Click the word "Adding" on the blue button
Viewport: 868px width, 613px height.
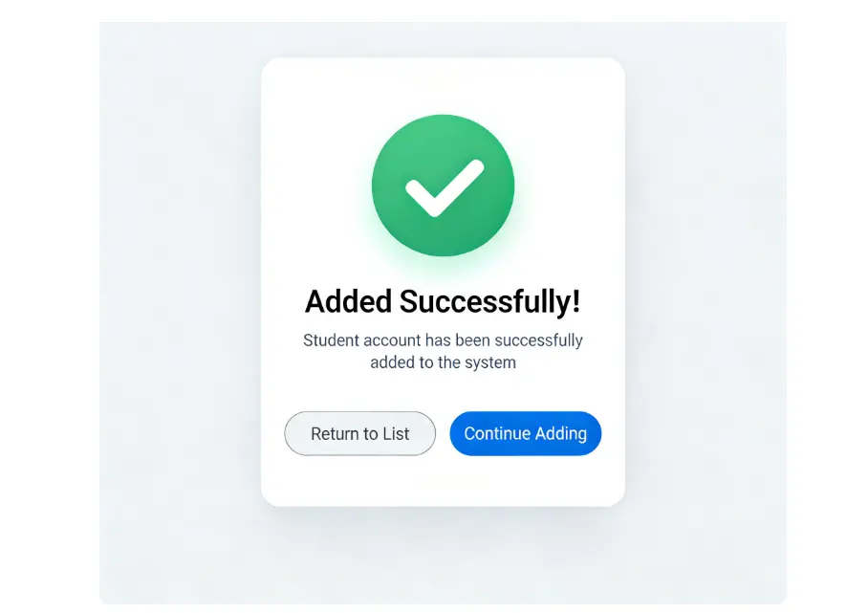click(560, 433)
